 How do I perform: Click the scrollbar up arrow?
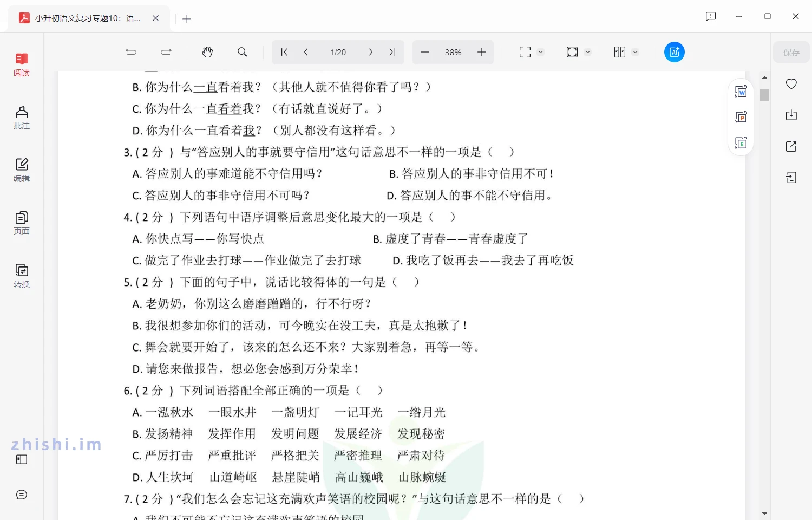764,77
